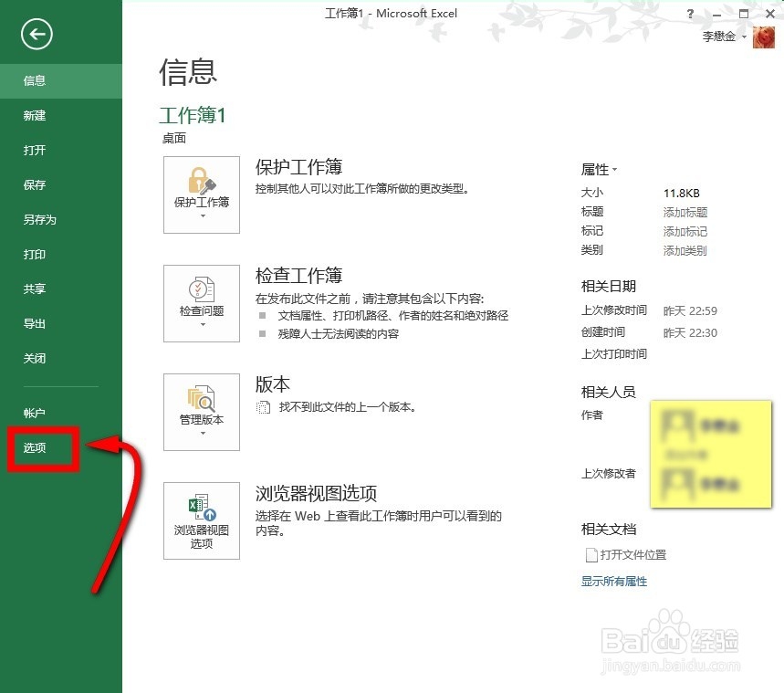Click the 11.8KB size value
Viewport: 784px width, 693px height.
point(682,194)
